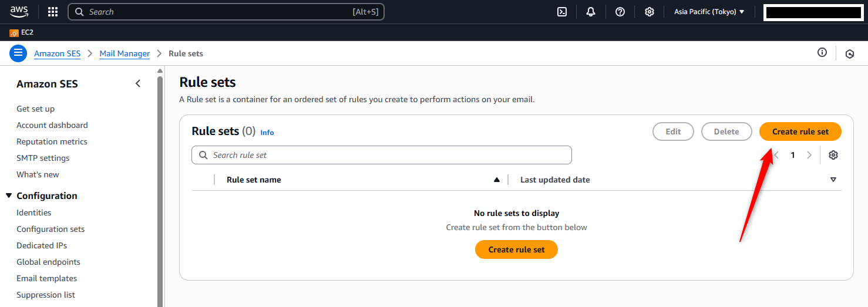Open the Asia Pacific (Tokyo) region dropdown
Viewport: 868px width, 307px height.
pyautogui.click(x=709, y=12)
